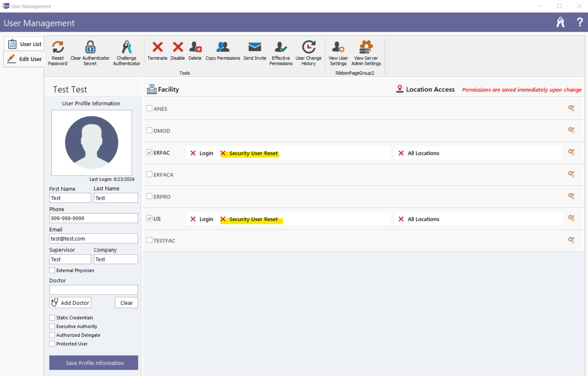Screen dimensions: 588x376
Task: Check the External Physician box
Action: (x=52, y=270)
